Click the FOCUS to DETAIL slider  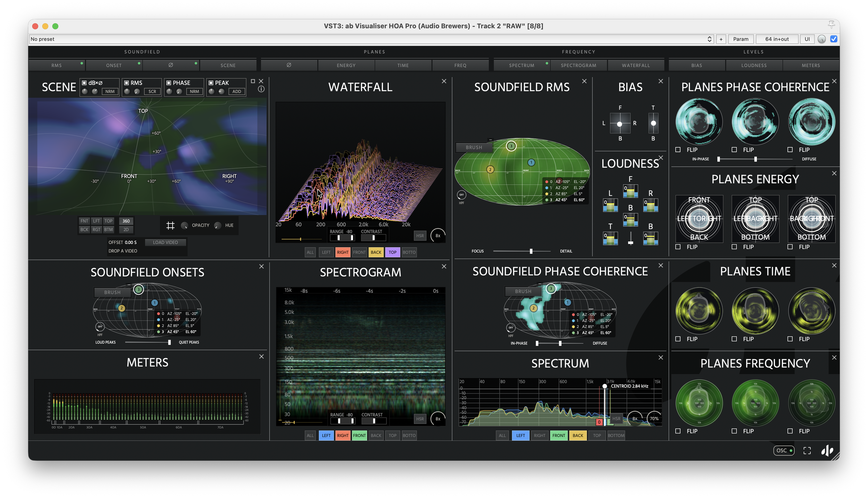[522, 251]
